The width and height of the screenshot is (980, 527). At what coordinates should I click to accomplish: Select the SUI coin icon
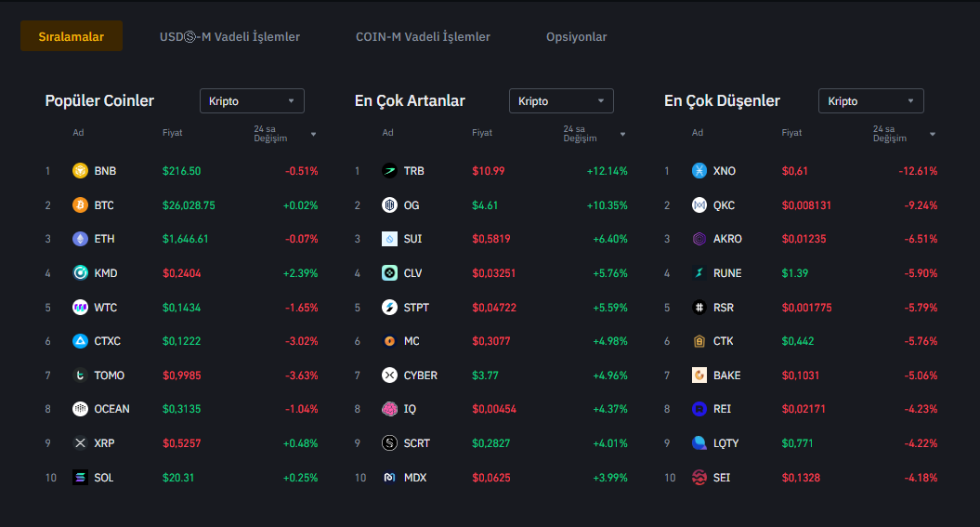(389, 239)
